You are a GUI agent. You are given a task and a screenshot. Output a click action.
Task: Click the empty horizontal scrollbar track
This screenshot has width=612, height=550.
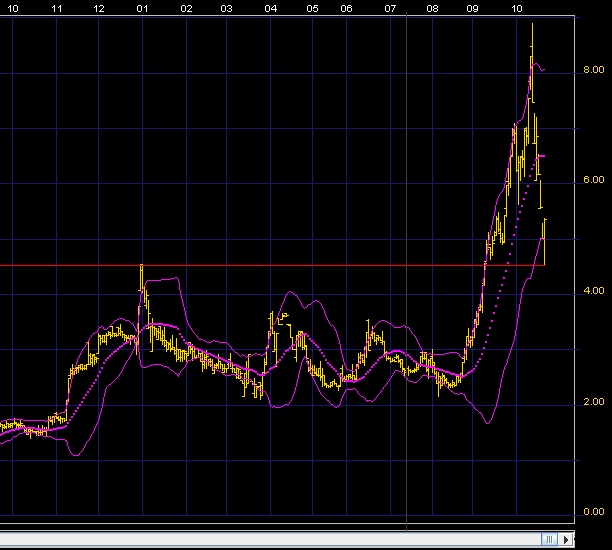point(270,539)
